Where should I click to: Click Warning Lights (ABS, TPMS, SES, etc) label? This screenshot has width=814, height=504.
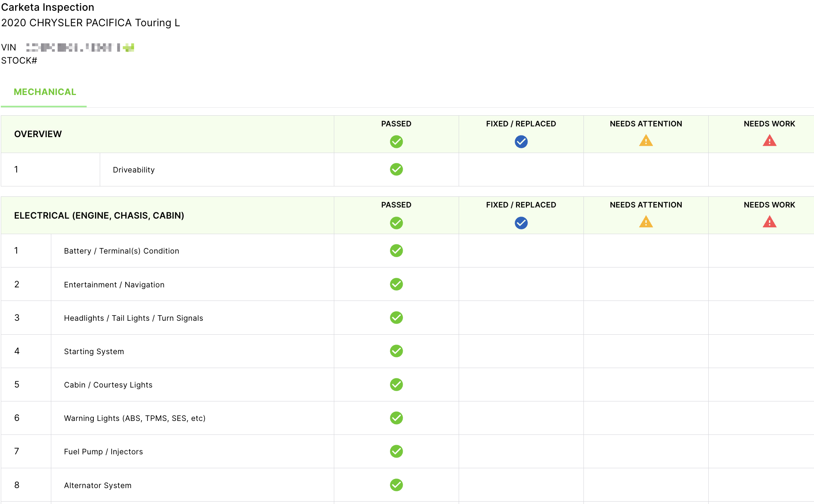[134, 418]
